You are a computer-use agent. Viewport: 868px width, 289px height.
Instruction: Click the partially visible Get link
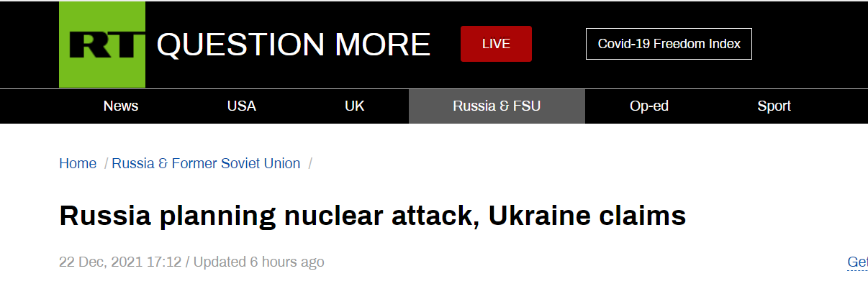pyautogui.click(x=857, y=262)
